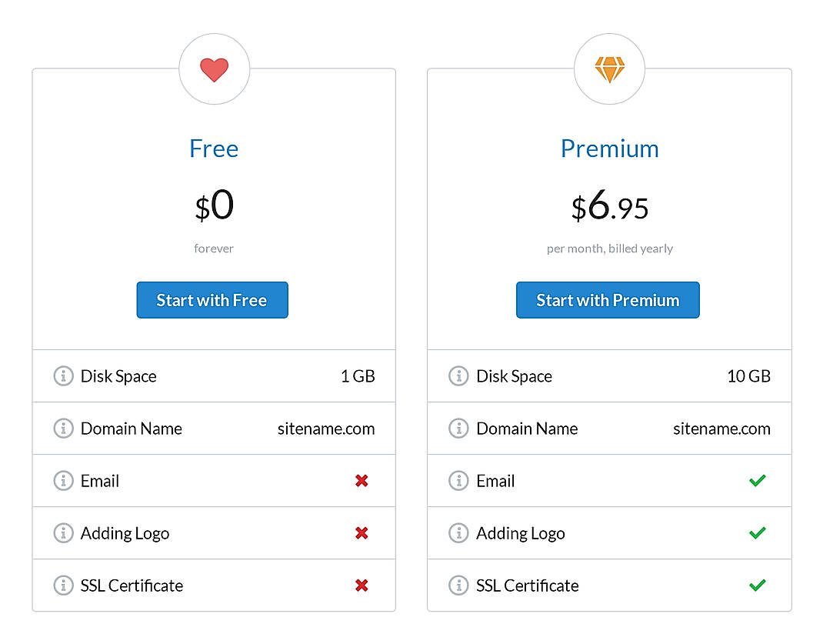This screenshot has width=823, height=644.
Task: Click the Start with Free button
Action: point(212,300)
